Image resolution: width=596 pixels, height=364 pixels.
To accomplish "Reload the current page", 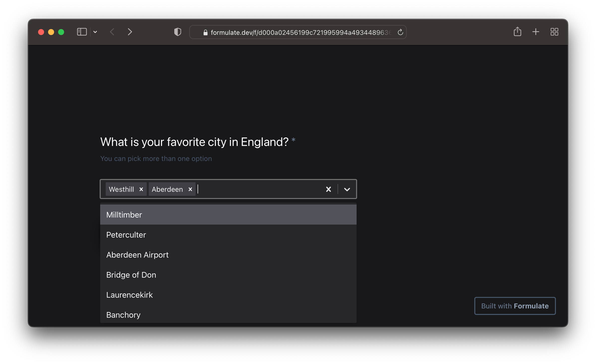I will click(400, 32).
